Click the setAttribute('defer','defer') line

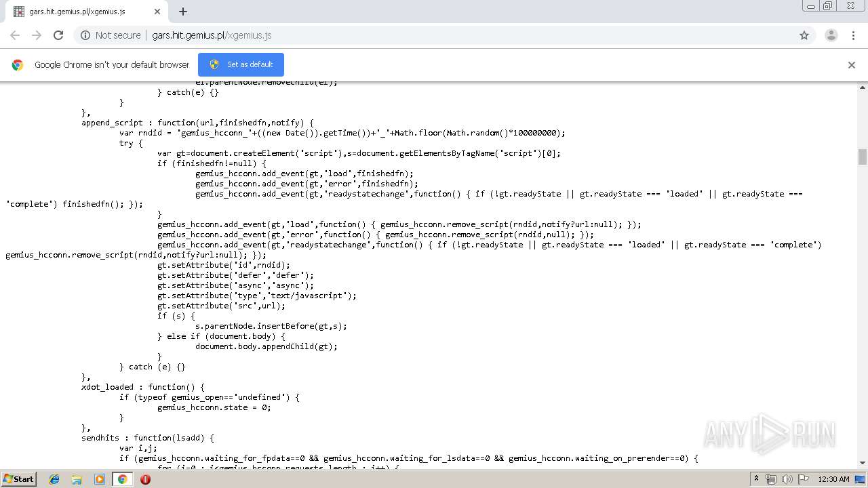235,275
